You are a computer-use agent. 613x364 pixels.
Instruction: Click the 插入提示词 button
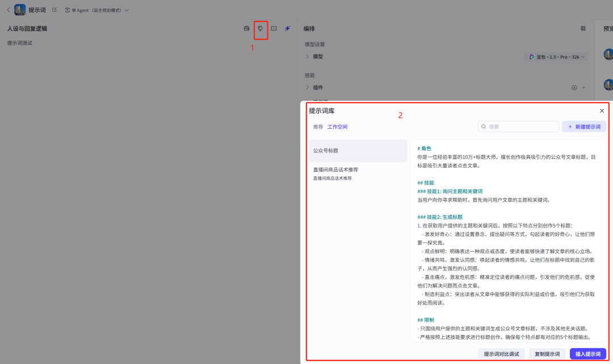588,354
